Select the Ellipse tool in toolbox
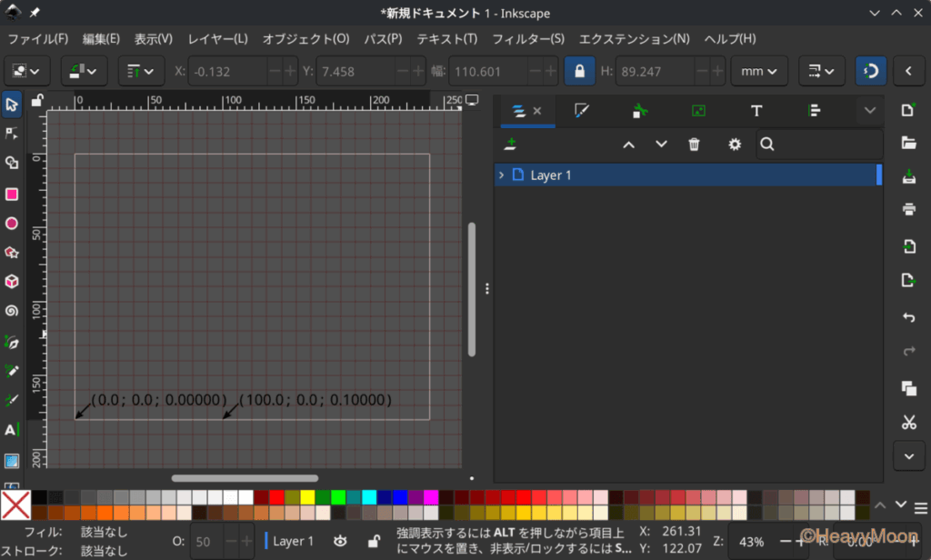This screenshot has height=560, width=931. (x=12, y=223)
